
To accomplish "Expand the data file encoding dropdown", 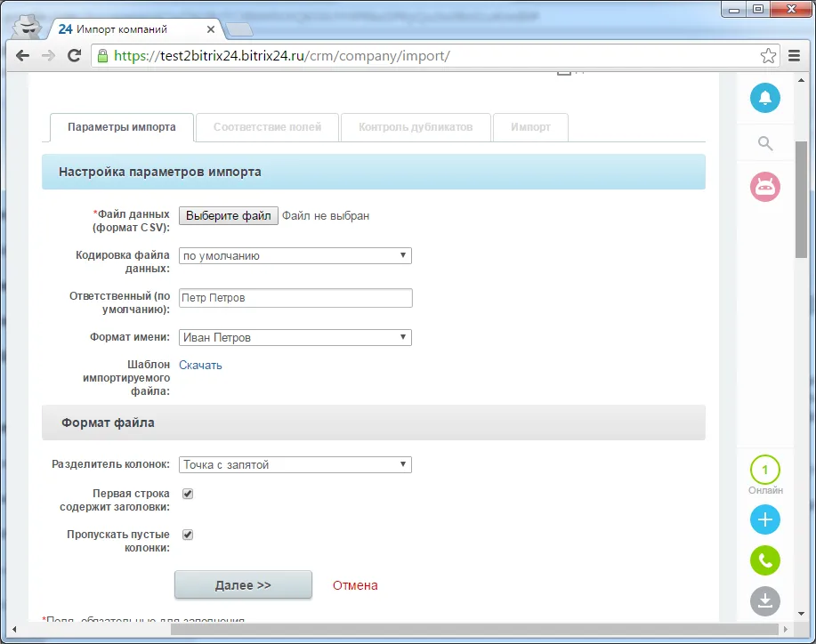I will click(295, 256).
